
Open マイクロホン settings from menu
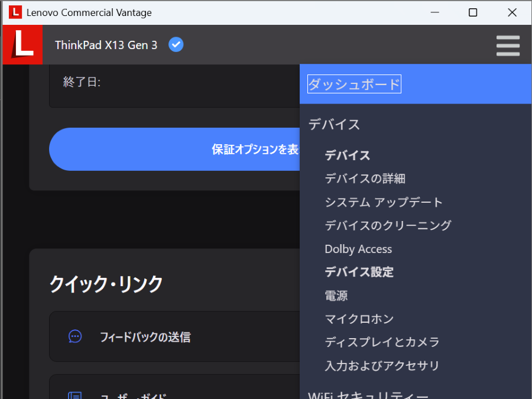point(359,319)
